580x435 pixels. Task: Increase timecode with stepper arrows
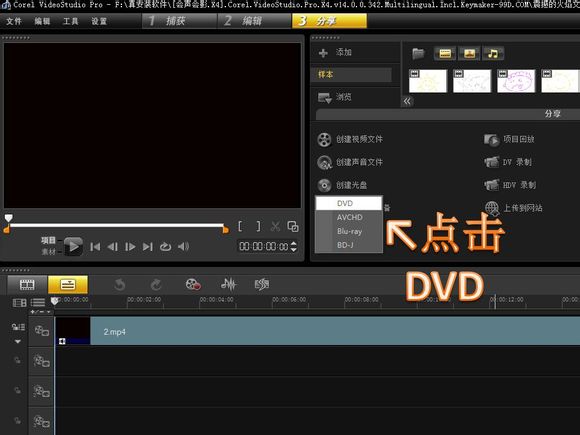click(x=294, y=243)
